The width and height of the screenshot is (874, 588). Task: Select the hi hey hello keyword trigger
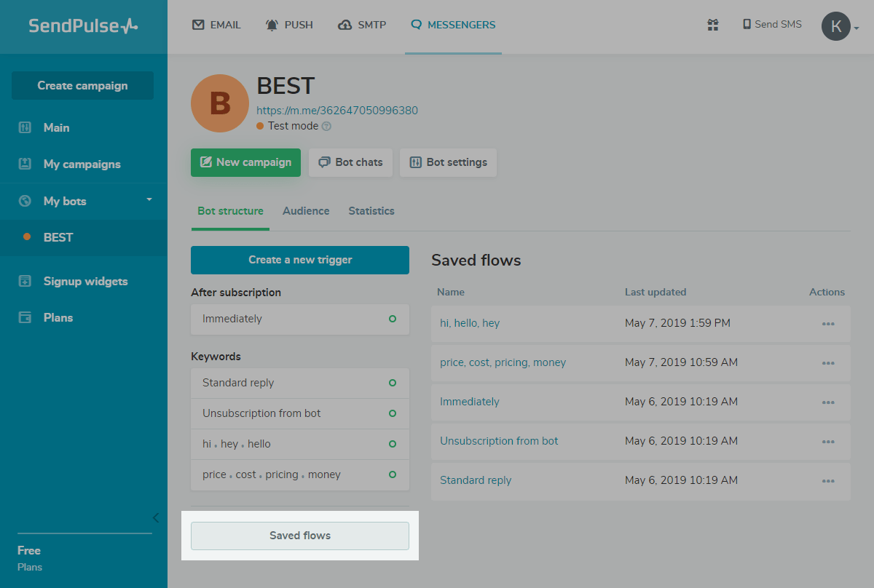click(x=300, y=444)
